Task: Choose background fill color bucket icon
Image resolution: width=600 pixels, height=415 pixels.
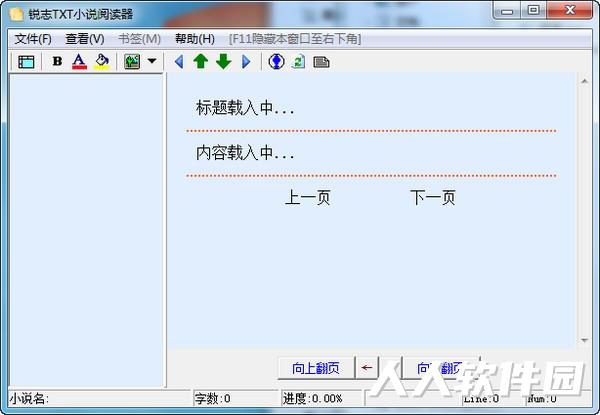Action: coord(101,61)
